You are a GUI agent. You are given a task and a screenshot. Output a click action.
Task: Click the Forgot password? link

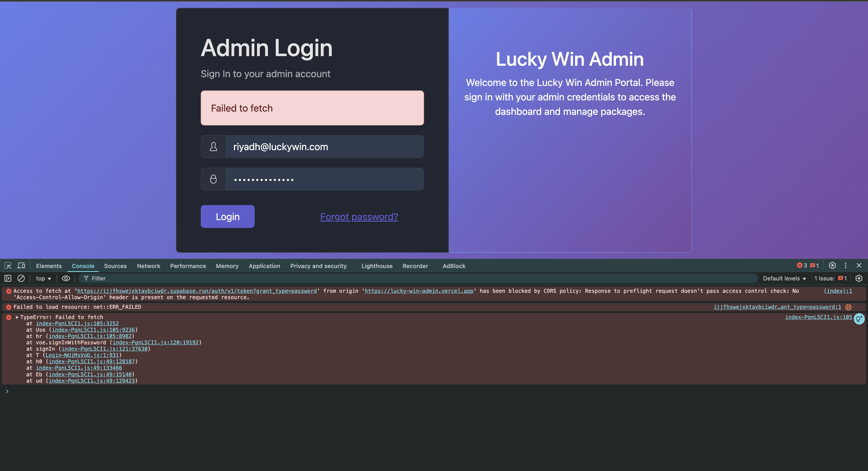(359, 217)
